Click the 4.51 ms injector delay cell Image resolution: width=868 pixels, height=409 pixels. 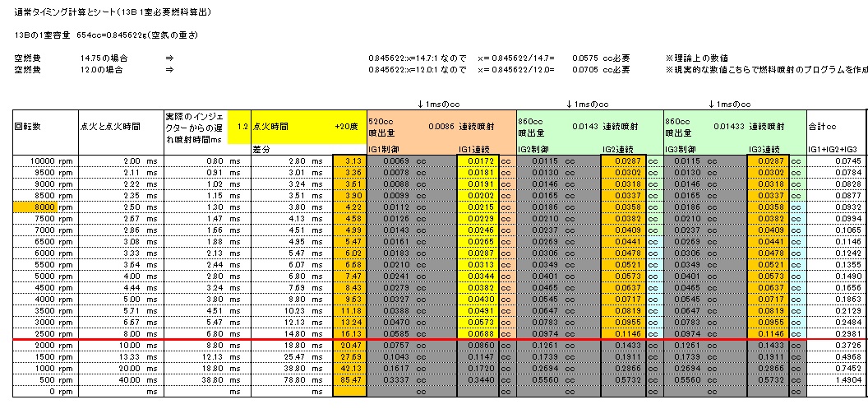pos(208,311)
